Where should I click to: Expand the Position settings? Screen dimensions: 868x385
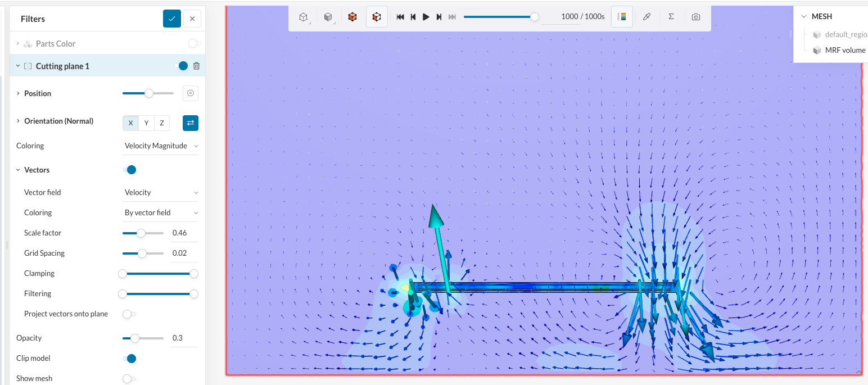(x=17, y=93)
